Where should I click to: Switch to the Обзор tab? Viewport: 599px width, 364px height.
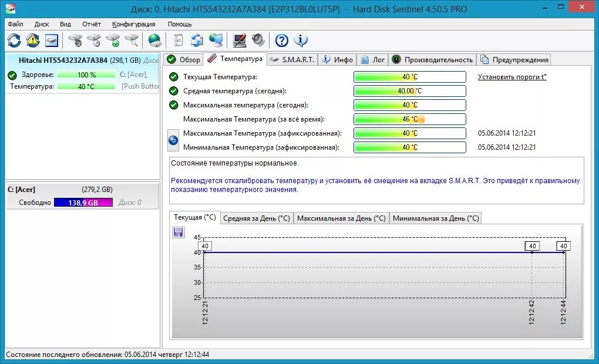click(x=184, y=59)
